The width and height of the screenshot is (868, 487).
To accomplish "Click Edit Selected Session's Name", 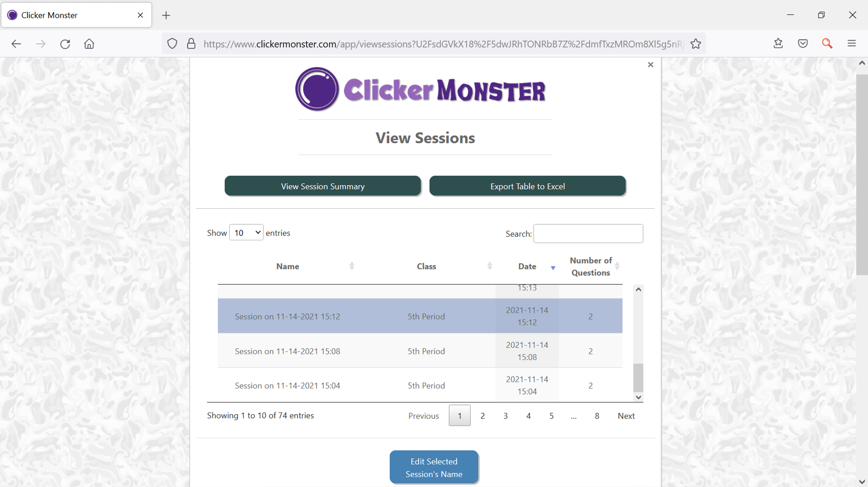I will pyautogui.click(x=434, y=467).
